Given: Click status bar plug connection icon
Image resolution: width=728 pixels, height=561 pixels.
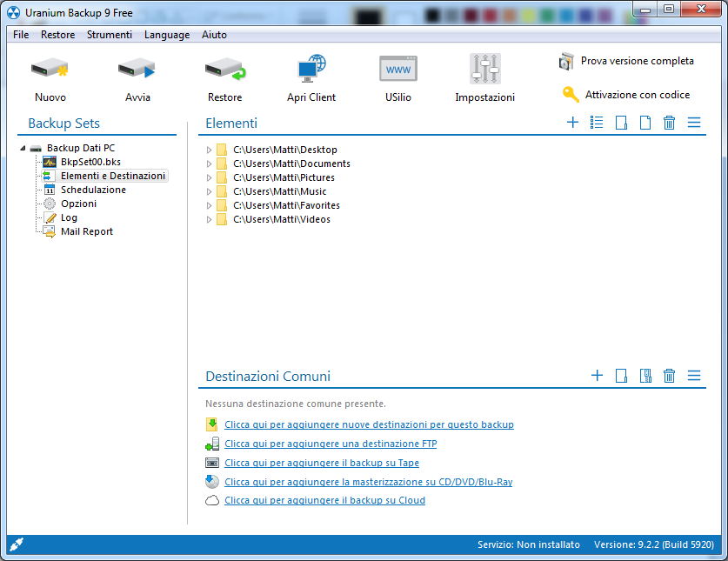Looking at the screenshot, I should [x=17, y=544].
